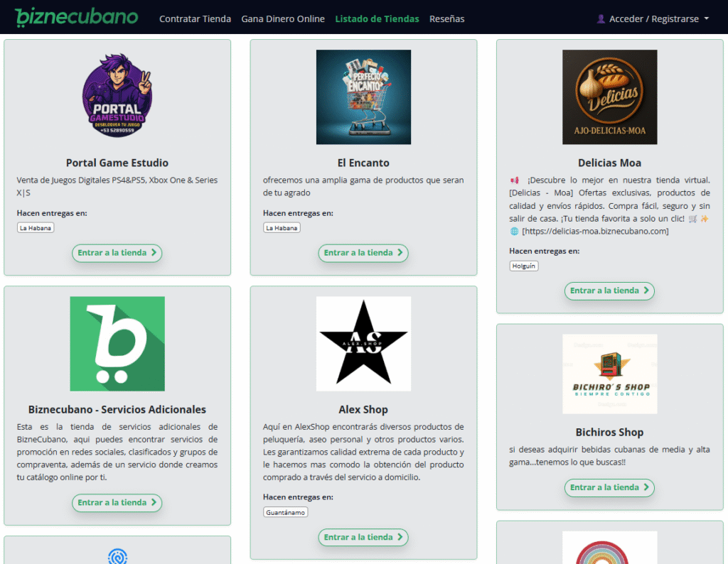Click La Habana tag under El Encanto
The width and height of the screenshot is (728, 564).
click(x=282, y=228)
